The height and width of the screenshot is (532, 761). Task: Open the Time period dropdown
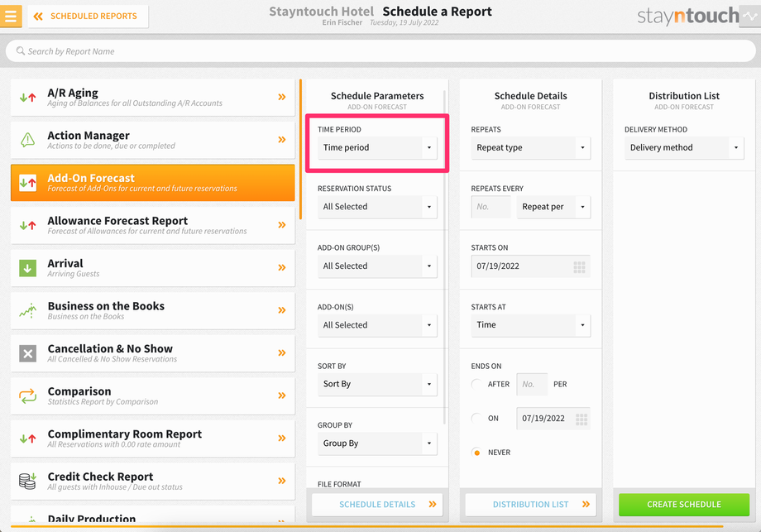coord(377,147)
